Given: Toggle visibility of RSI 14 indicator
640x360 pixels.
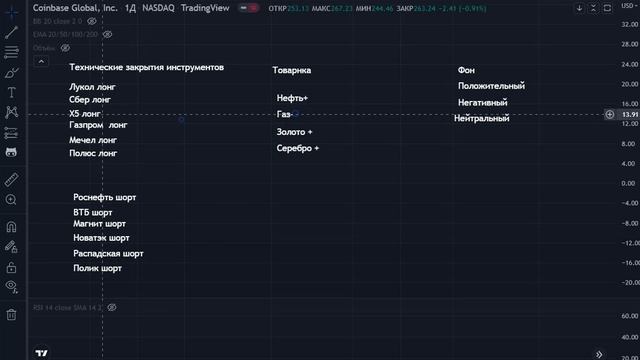Looking at the screenshot, I should tap(112, 307).
